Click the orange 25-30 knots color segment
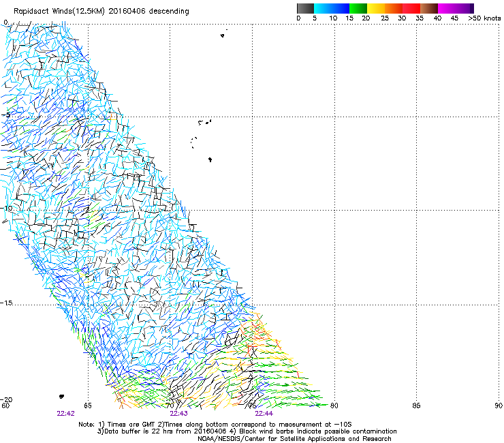 (x=394, y=8)
